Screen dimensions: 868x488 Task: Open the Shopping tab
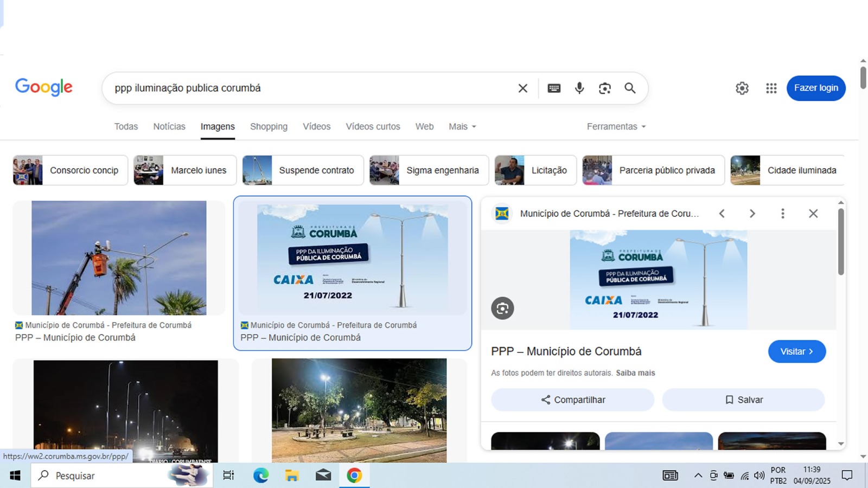coord(269,126)
